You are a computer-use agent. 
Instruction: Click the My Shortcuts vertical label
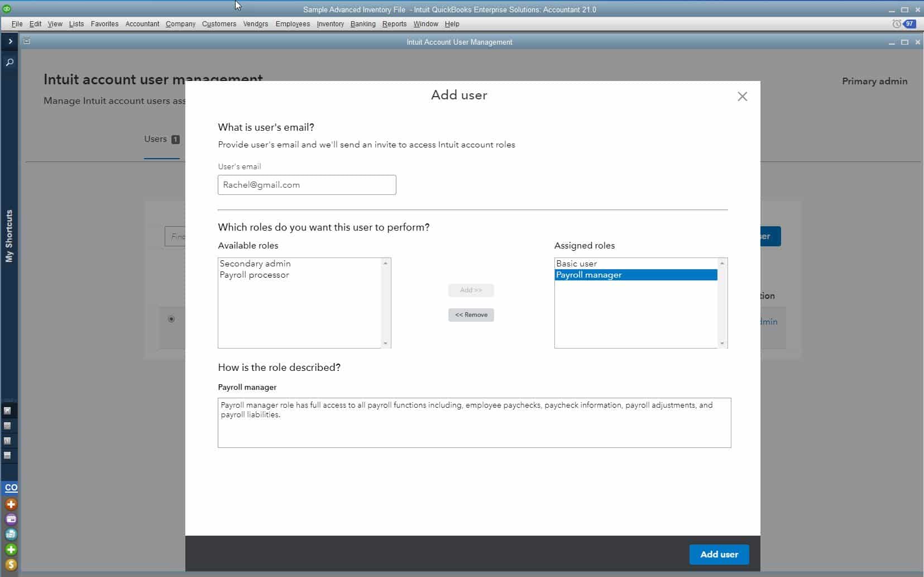[9, 236]
